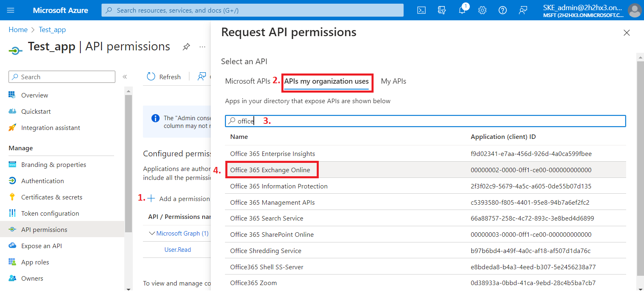
Task: Launch Cloud Shell from top bar
Action: pyautogui.click(x=421, y=10)
